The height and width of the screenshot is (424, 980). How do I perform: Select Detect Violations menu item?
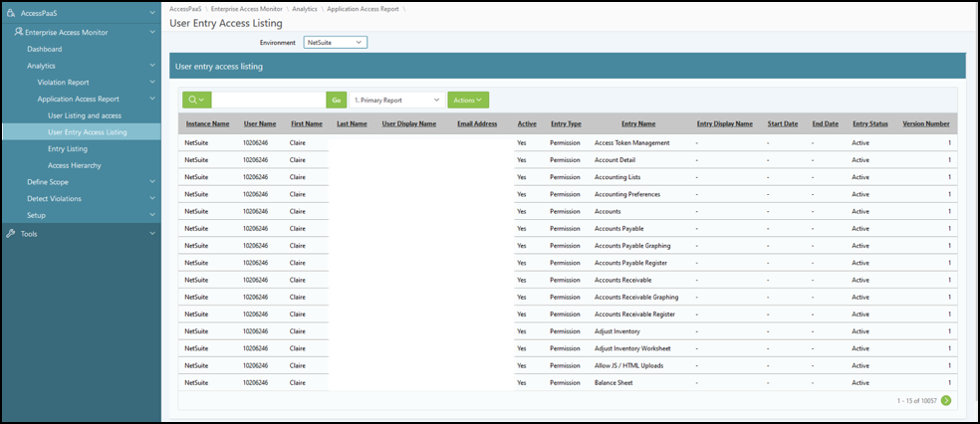tap(54, 199)
